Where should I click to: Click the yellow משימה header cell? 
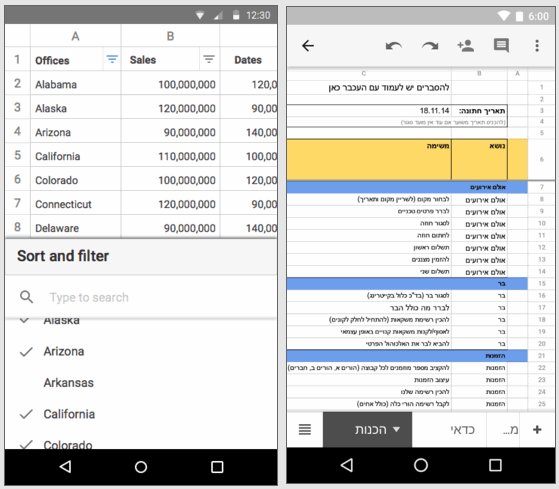[x=369, y=159]
